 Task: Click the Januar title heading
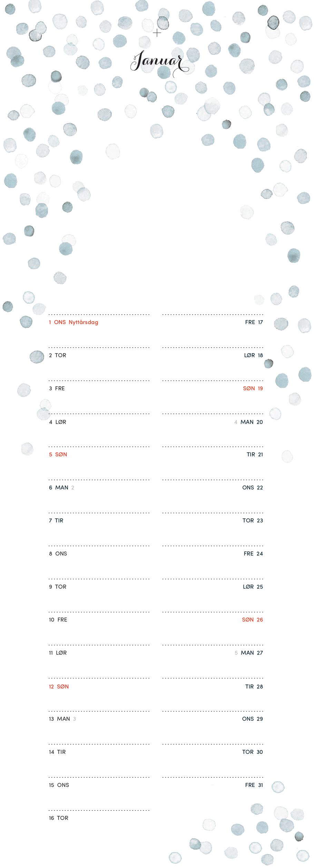(x=159, y=63)
